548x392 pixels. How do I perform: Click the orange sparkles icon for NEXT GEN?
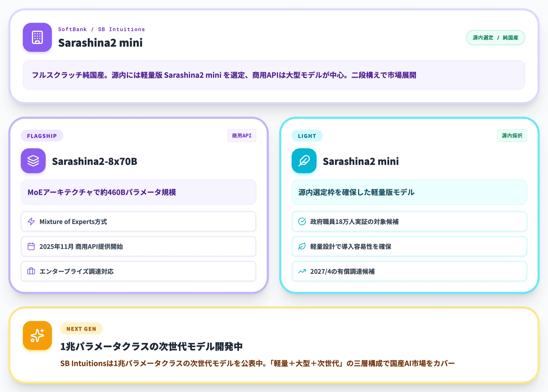[x=37, y=335]
